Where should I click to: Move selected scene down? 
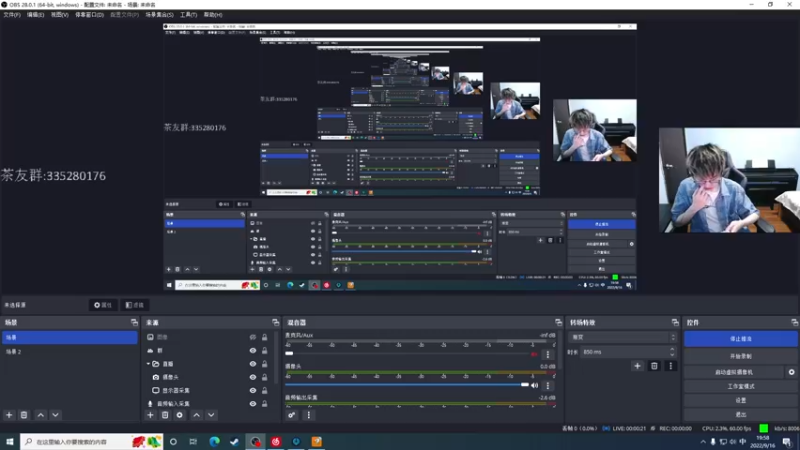55,415
